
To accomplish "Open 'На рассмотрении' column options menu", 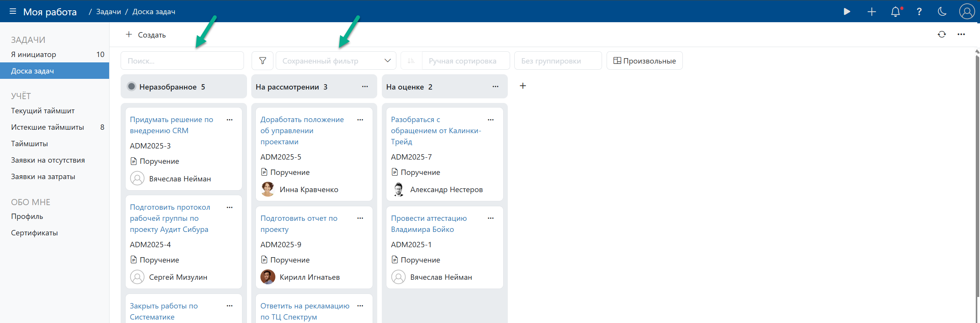I will click(x=365, y=86).
